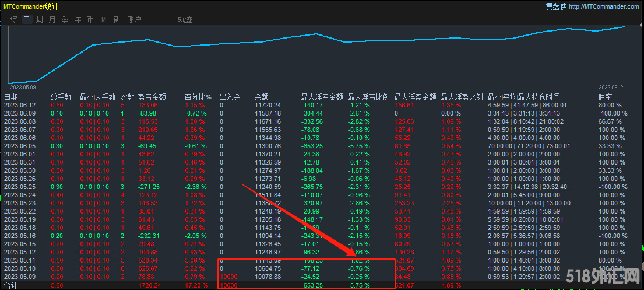644x290 pixels.
Task: Open the 币 currency tab
Action: [x=90, y=19]
